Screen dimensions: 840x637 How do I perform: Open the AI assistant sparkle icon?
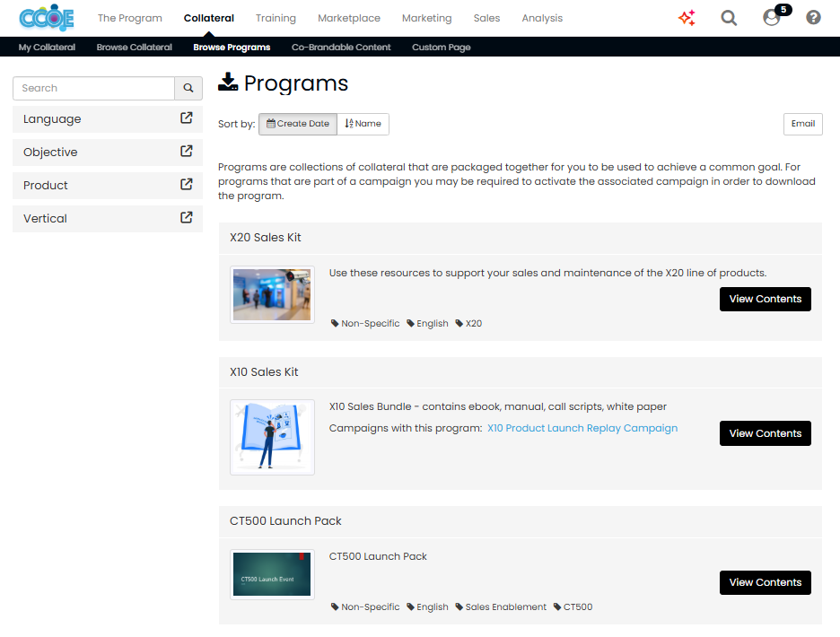tap(687, 17)
